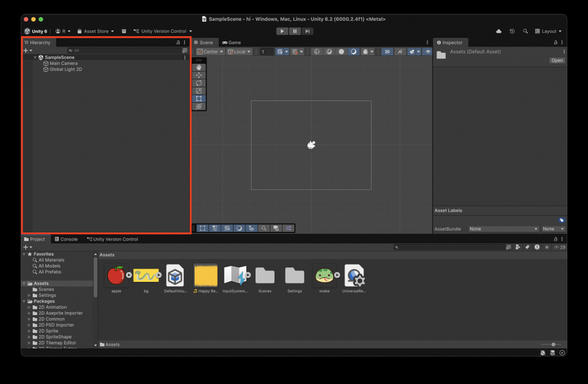Viewport: 588px width, 384px height.
Task: Click the Pause button
Action: coord(295,31)
